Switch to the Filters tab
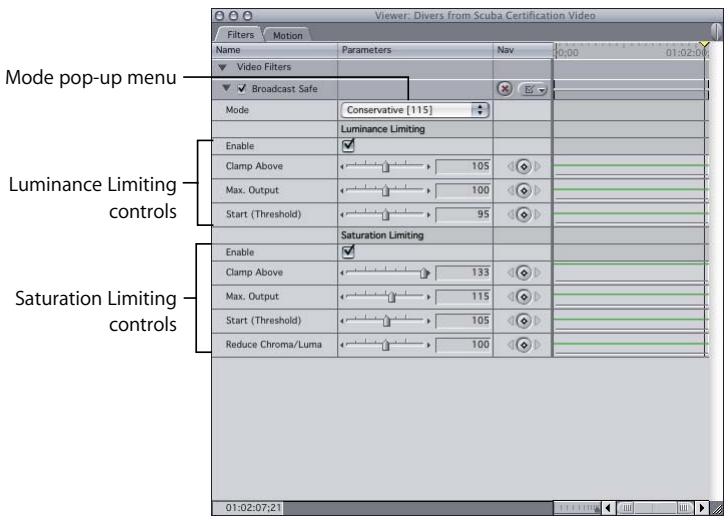The image size is (728, 520). tap(240, 34)
